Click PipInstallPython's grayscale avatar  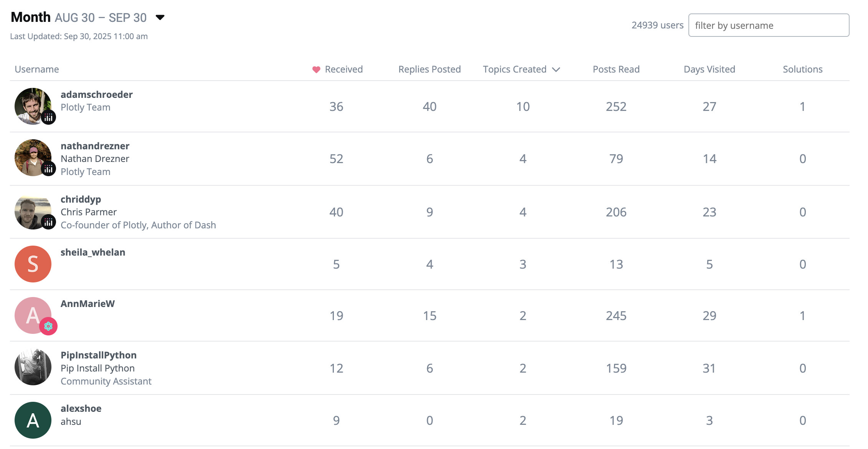click(x=33, y=367)
